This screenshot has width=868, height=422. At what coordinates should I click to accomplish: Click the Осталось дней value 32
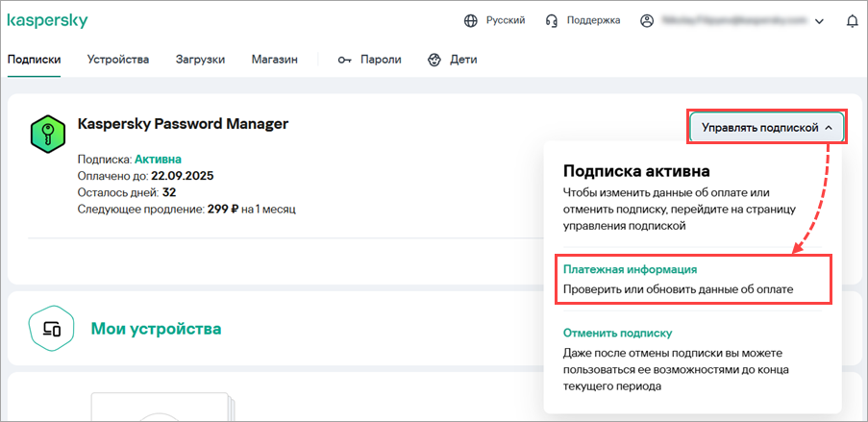169,192
